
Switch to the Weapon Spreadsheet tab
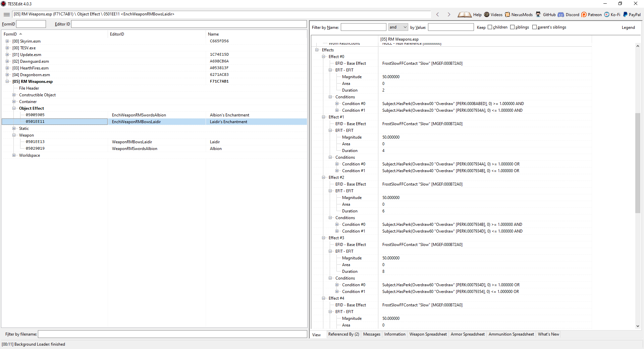pyautogui.click(x=428, y=334)
